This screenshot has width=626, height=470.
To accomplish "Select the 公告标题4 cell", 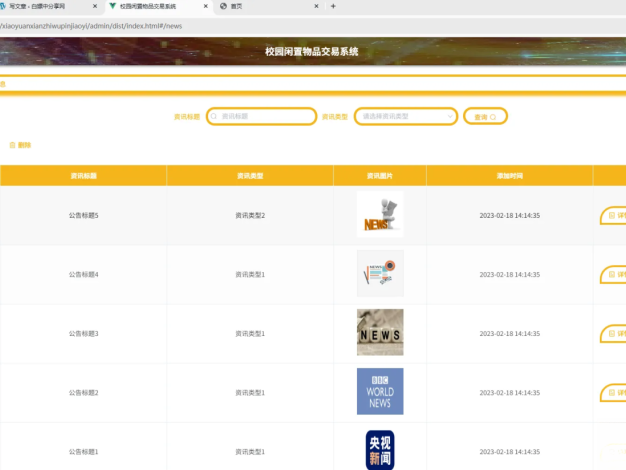I will 83,274.
